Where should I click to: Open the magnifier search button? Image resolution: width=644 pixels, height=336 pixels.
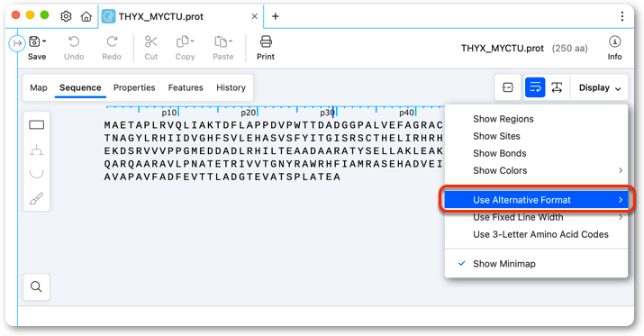pos(37,286)
